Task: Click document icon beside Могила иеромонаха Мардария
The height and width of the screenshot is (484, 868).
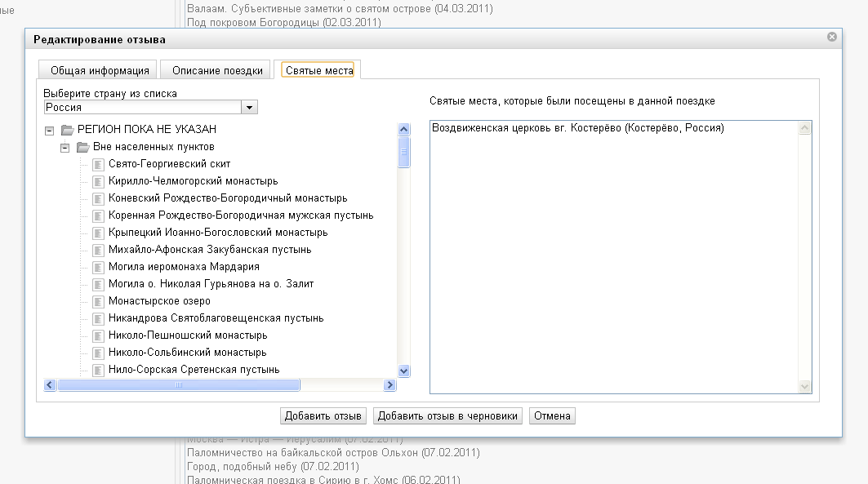Action: tap(99, 267)
